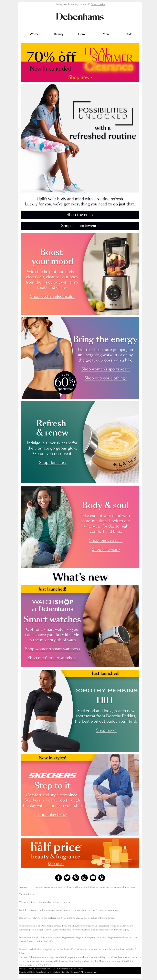This screenshot has height=980, width=157.
Task: Click the 'Shop Skechers' link
Action: (52, 814)
